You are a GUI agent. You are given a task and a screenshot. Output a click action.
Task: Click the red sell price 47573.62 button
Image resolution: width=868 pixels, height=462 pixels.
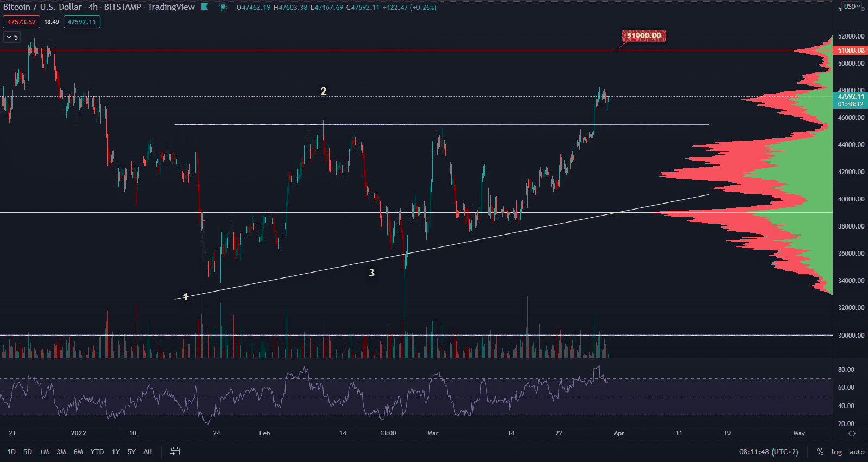pyautogui.click(x=21, y=22)
